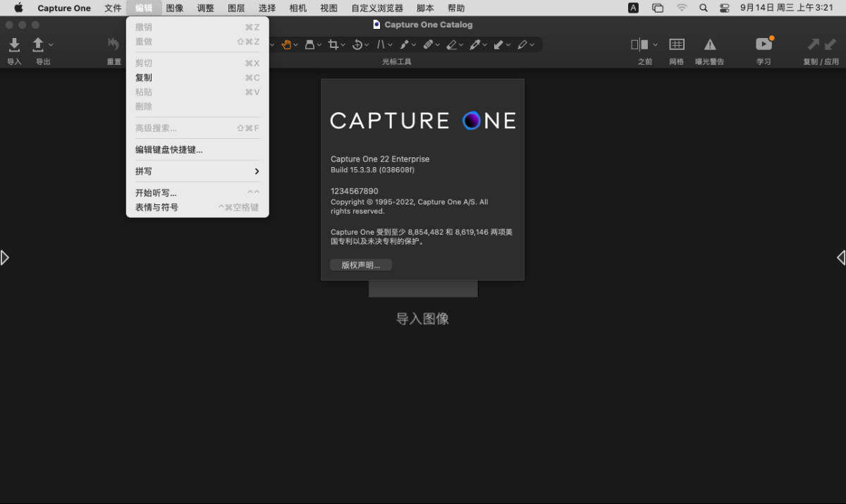Open the Apple menu
This screenshot has width=846, height=504.
point(18,8)
